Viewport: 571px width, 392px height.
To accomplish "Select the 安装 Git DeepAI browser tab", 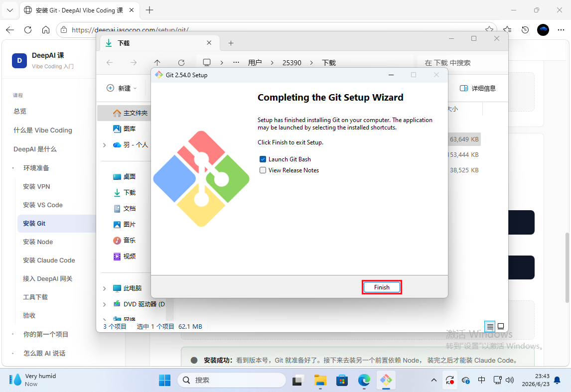I will (x=79, y=10).
